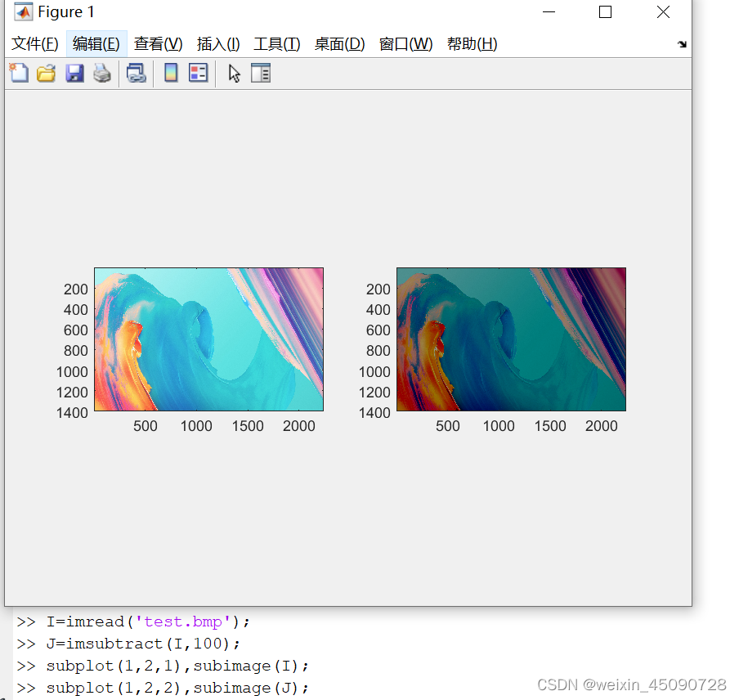Viewport: 739px width, 700px height.
Task: Open the 查看(V) menu
Action: [158, 44]
